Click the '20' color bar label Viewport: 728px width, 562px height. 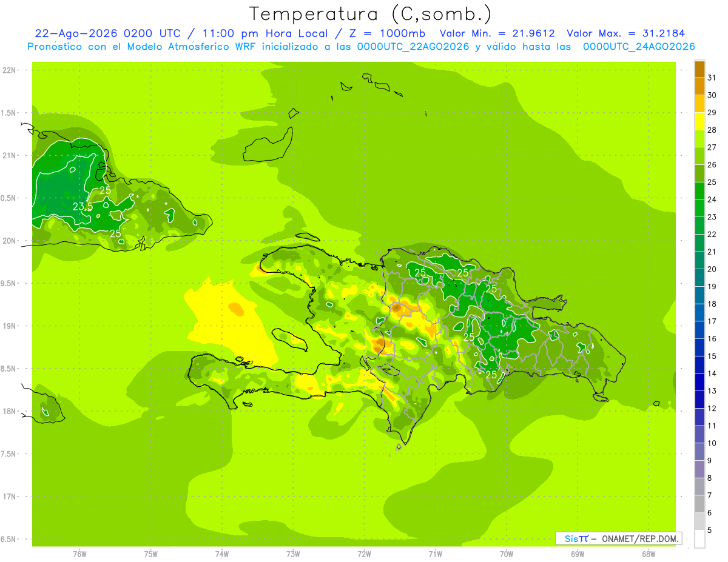pos(712,269)
